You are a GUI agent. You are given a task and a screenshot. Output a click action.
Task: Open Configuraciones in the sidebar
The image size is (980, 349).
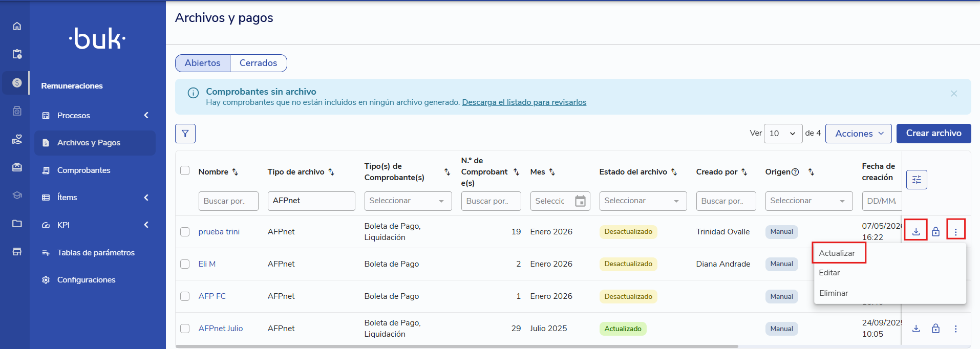point(95,280)
